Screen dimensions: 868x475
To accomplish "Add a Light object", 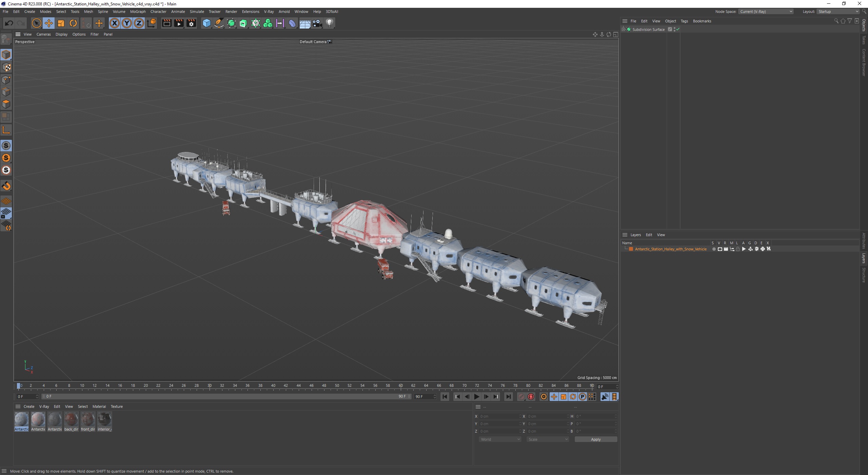I will pos(329,23).
